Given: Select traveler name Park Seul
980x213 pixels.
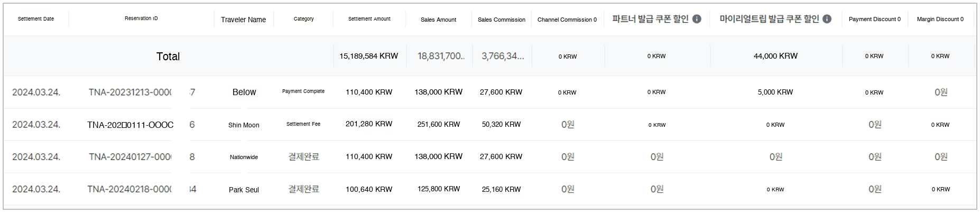Looking at the screenshot, I should 244,190.
